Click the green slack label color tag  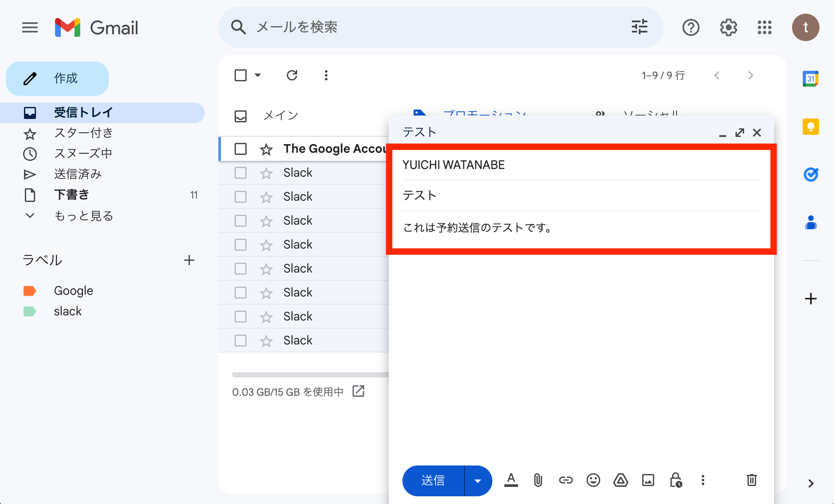30,311
